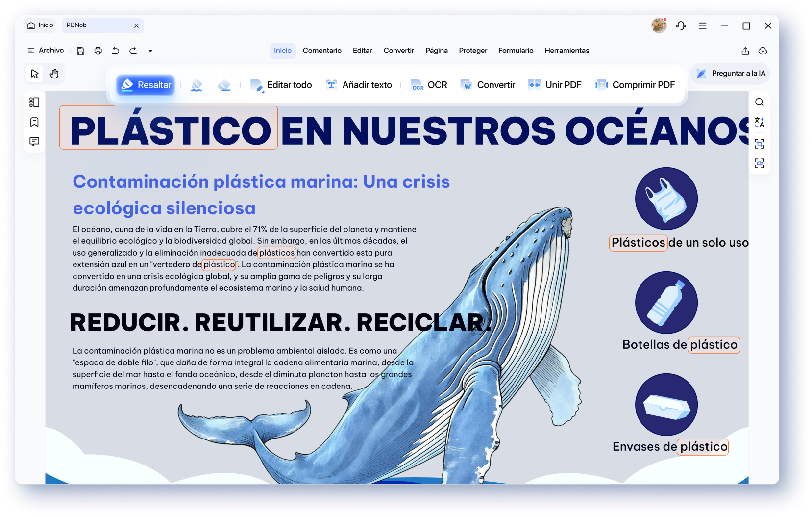Expand the quick access toolbar dropdown arrow
This screenshot has width=812, height=517.
(150, 51)
